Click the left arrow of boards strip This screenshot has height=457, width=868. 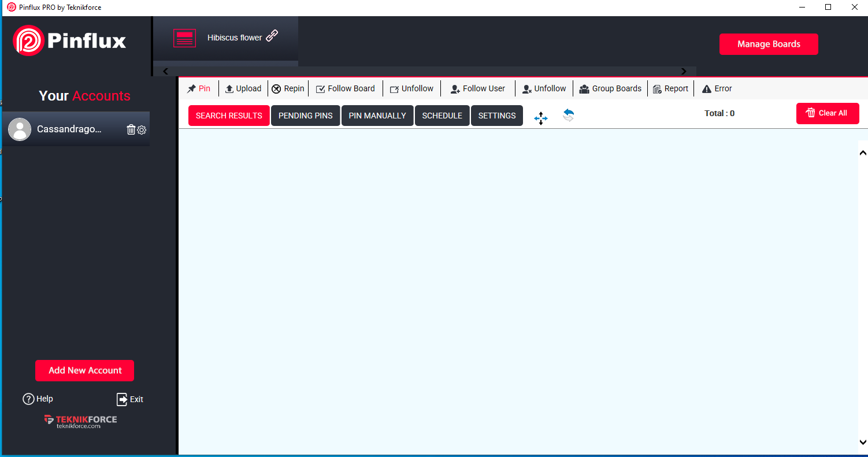click(166, 71)
